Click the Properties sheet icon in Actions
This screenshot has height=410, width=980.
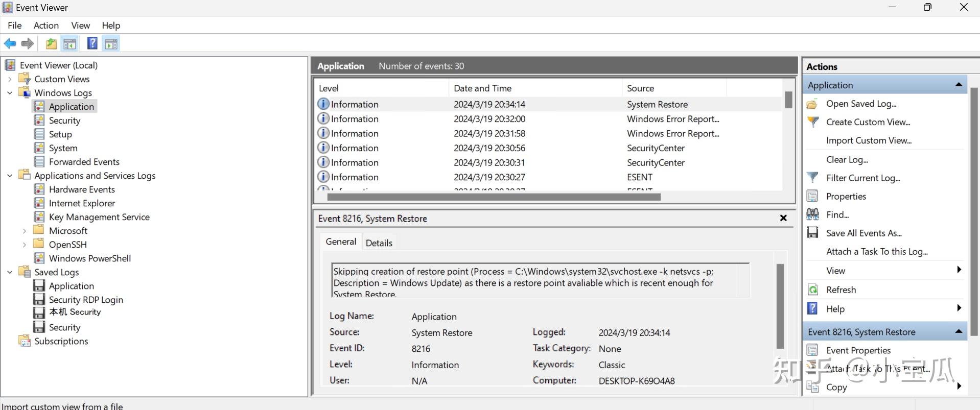(x=812, y=196)
